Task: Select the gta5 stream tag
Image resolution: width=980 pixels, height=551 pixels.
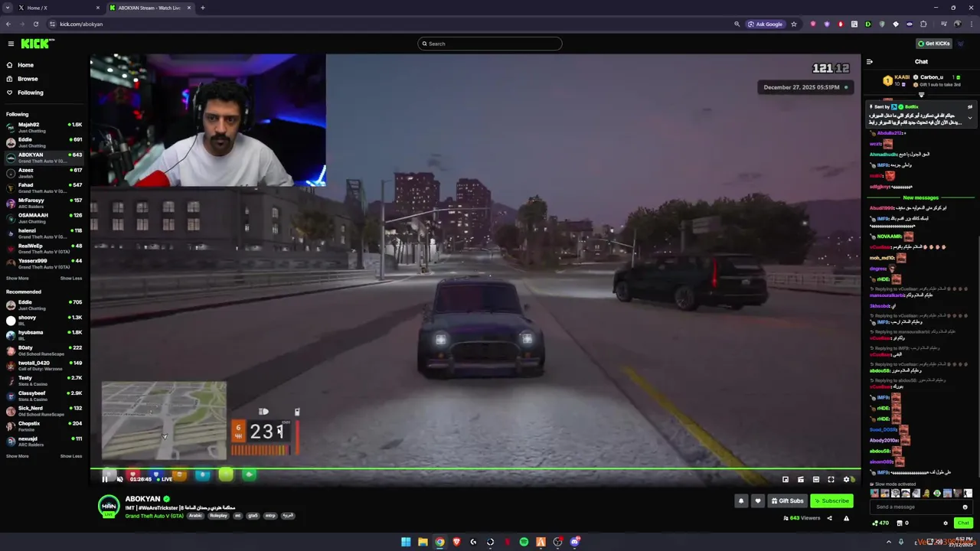Action: (x=252, y=516)
